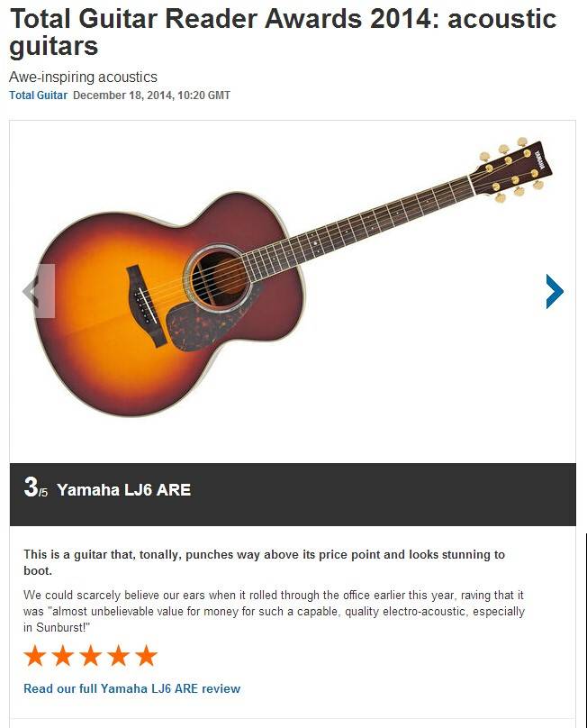Click the second orange rating star
The image size is (587, 728).
pos(63,655)
